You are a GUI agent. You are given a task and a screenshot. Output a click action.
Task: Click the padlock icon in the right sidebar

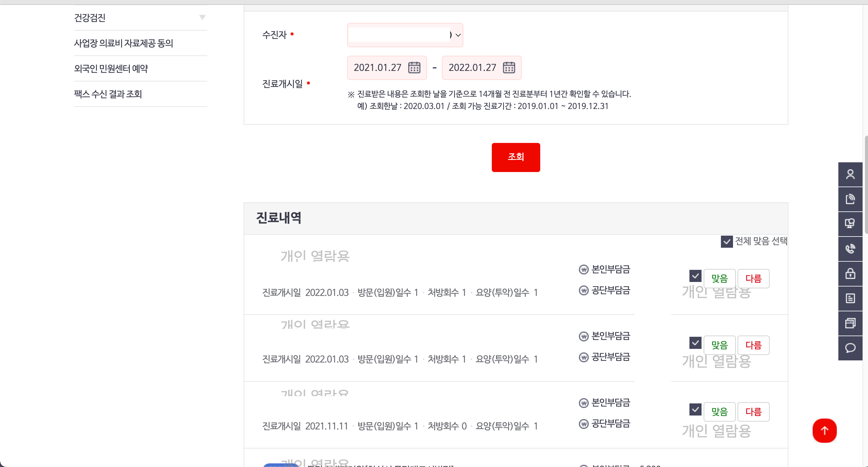850,273
